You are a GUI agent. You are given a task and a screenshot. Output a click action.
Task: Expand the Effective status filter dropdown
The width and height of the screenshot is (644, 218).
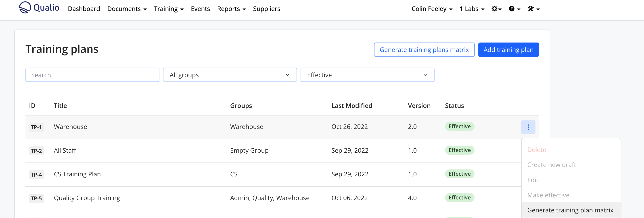pos(367,75)
